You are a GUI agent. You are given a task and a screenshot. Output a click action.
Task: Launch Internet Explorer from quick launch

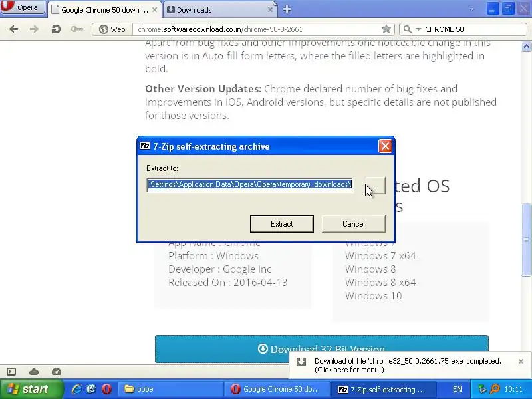76,389
